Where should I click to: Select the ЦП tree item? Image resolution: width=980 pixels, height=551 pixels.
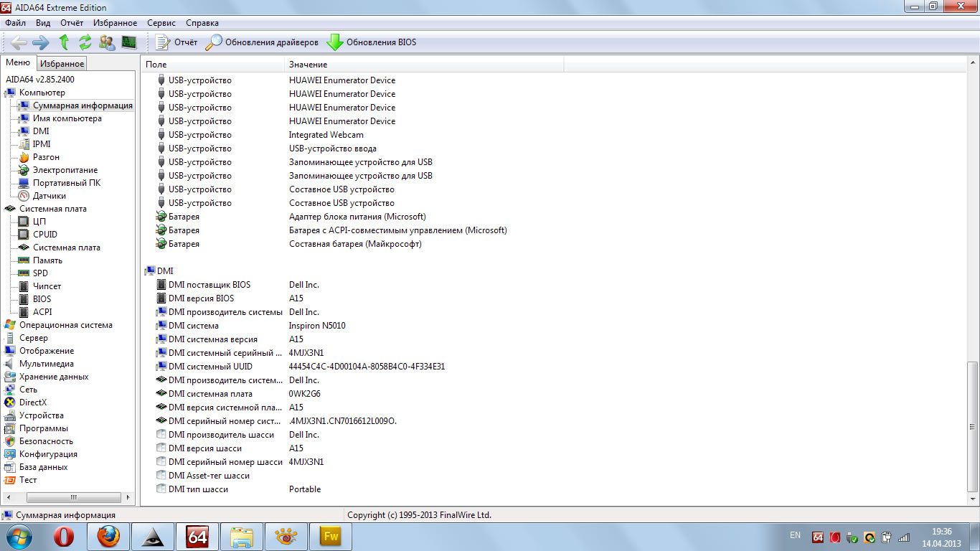39,222
